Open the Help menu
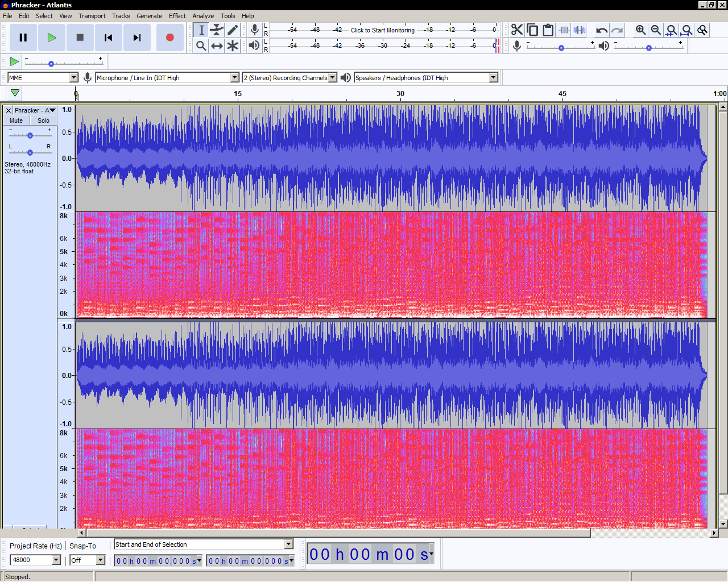This screenshot has height=582, width=728. point(248,16)
